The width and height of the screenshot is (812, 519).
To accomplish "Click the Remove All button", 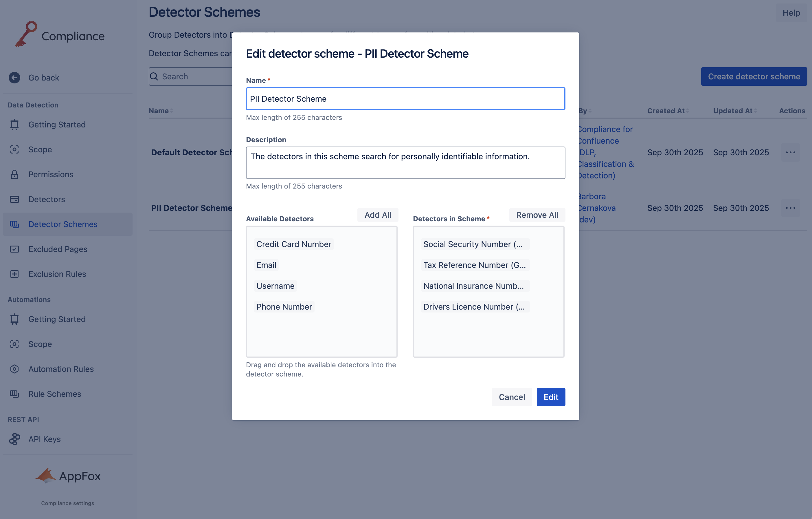I will point(537,215).
